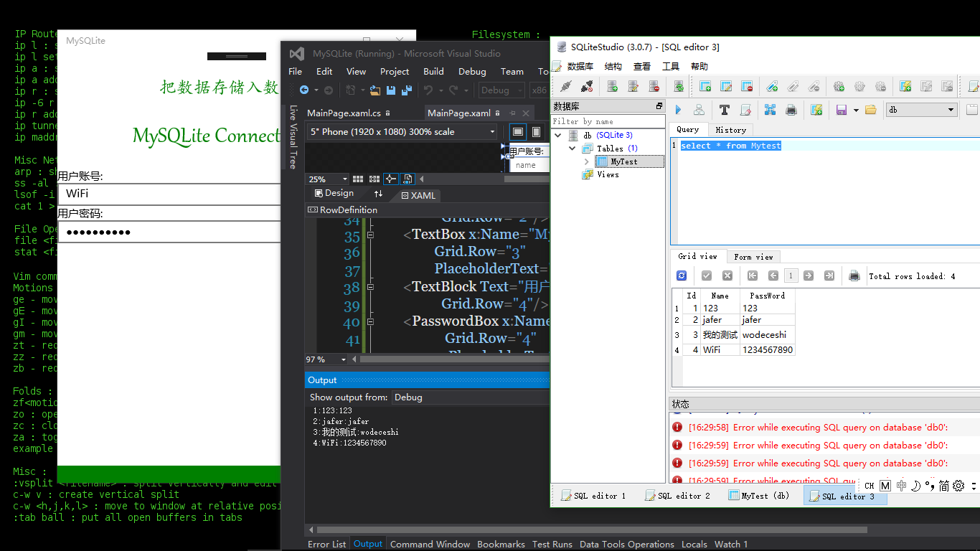
Task: Switch to MainPage.xaml.cs tab
Action: (x=344, y=113)
